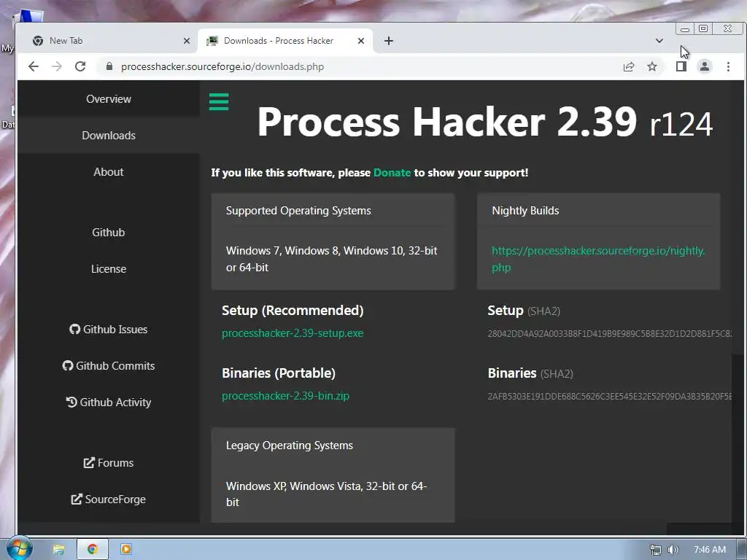
Task: Open a new tab with plus button
Action: tap(389, 41)
